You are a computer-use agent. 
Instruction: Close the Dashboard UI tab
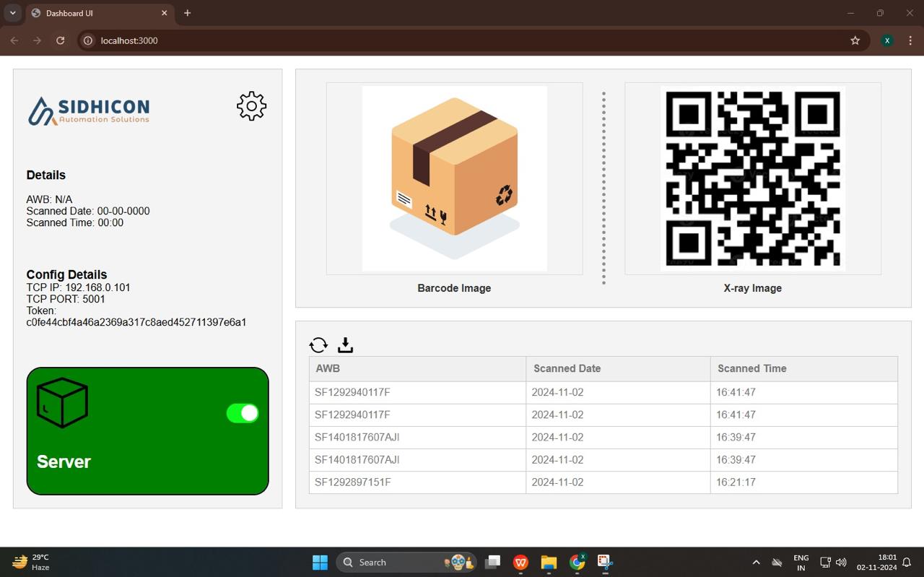click(x=165, y=13)
